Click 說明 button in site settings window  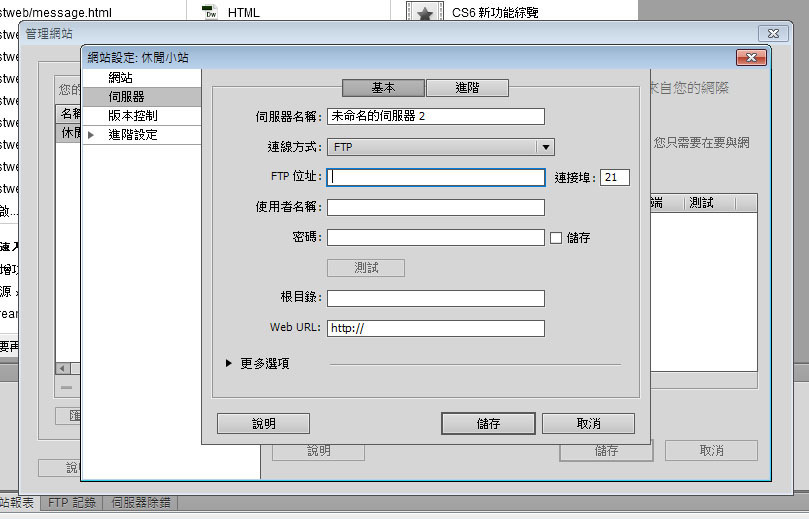tap(318, 451)
